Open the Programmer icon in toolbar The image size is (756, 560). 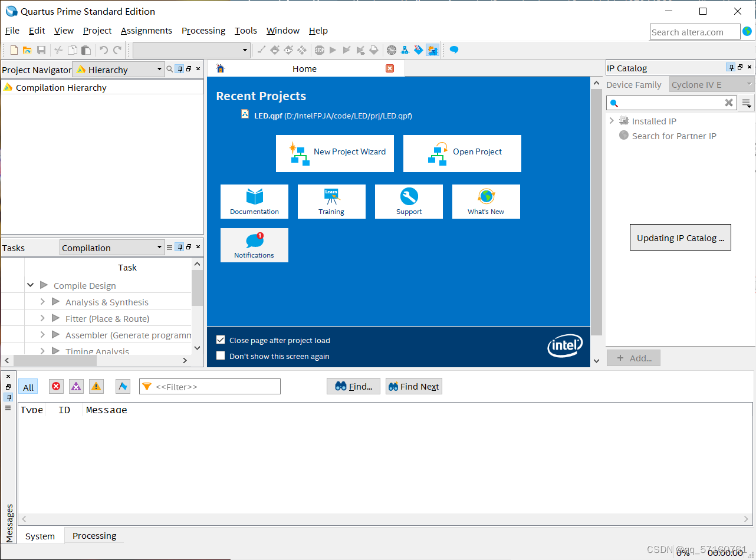419,50
